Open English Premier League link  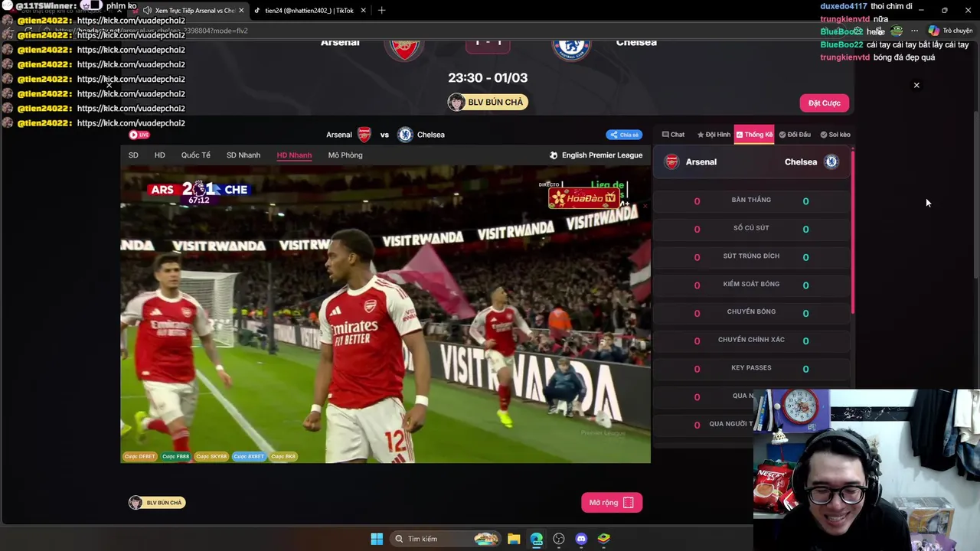(596, 155)
